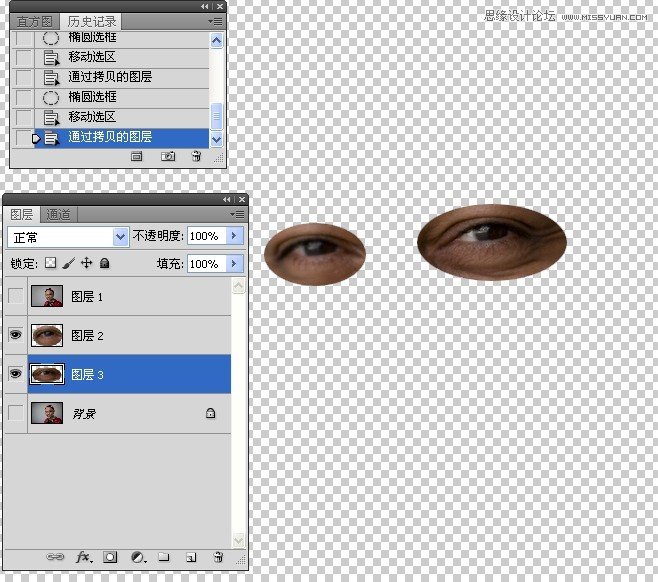
Task: Collapse the Layers panel to icons
Action: coord(227,199)
